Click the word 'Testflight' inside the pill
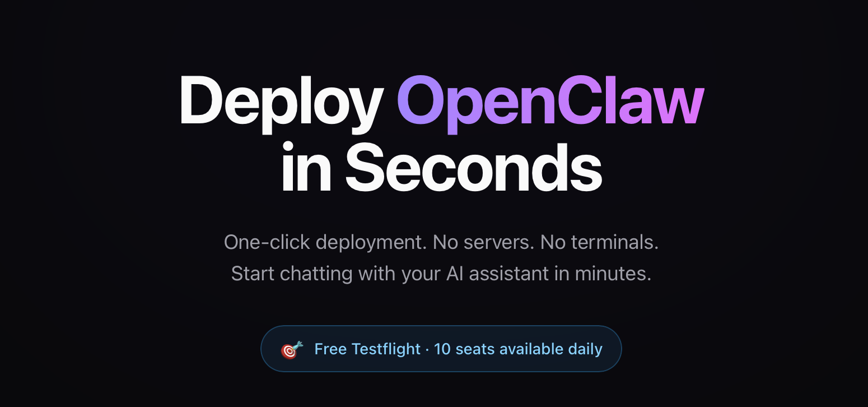868x407 pixels. pos(386,349)
